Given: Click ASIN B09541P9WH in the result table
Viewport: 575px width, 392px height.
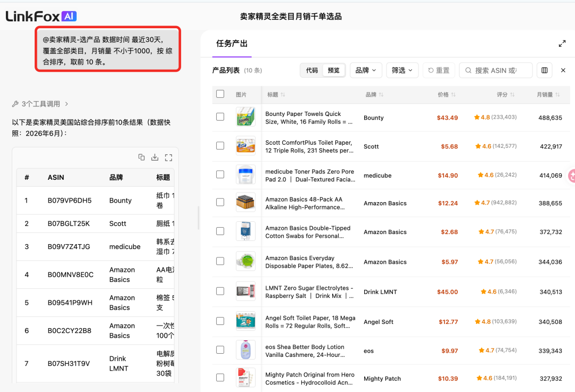Looking at the screenshot, I should 70,303.
